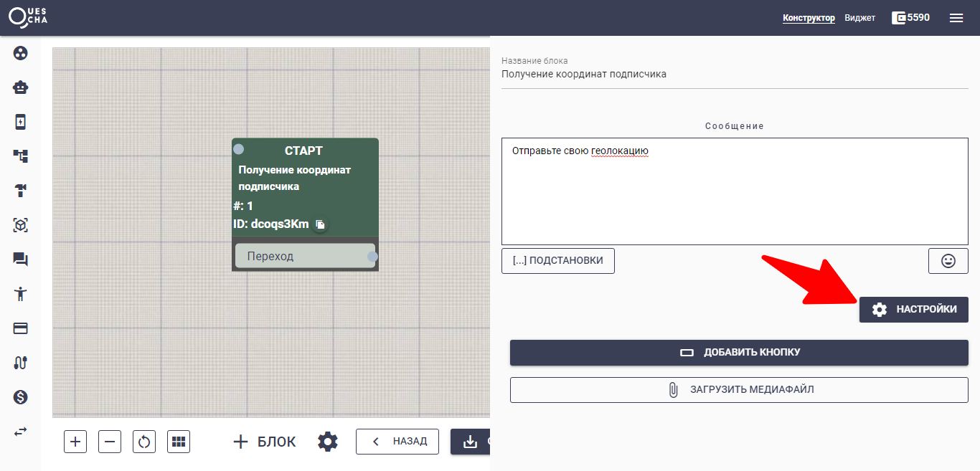Open the emoji picker smiley button
Image resolution: width=980 pixels, height=471 pixels.
point(948,261)
